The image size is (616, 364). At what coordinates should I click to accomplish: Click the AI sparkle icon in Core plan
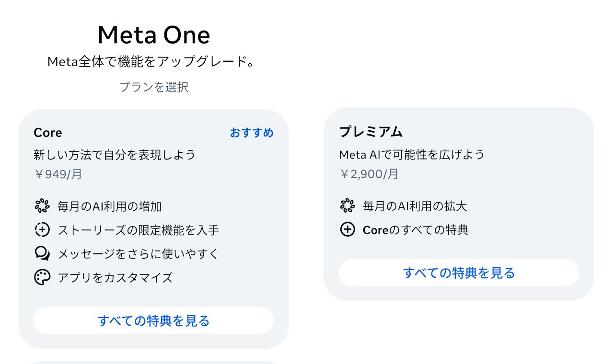pyautogui.click(x=42, y=206)
